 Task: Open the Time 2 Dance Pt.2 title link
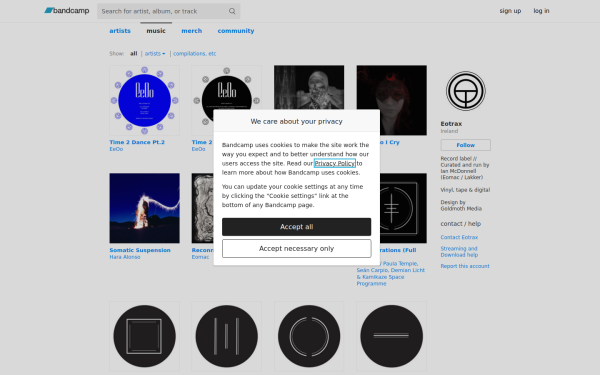point(137,142)
